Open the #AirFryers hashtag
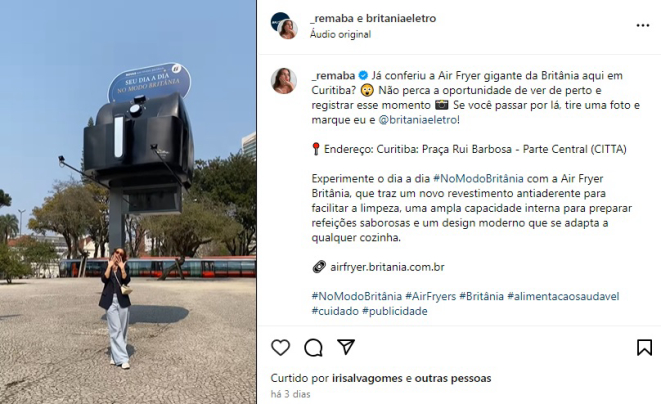This screenshot has height=404, width=661. 430,296
